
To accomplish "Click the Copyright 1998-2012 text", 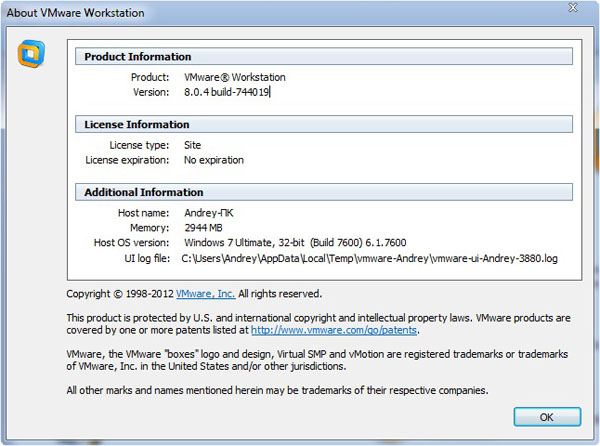I will (120, 294).
